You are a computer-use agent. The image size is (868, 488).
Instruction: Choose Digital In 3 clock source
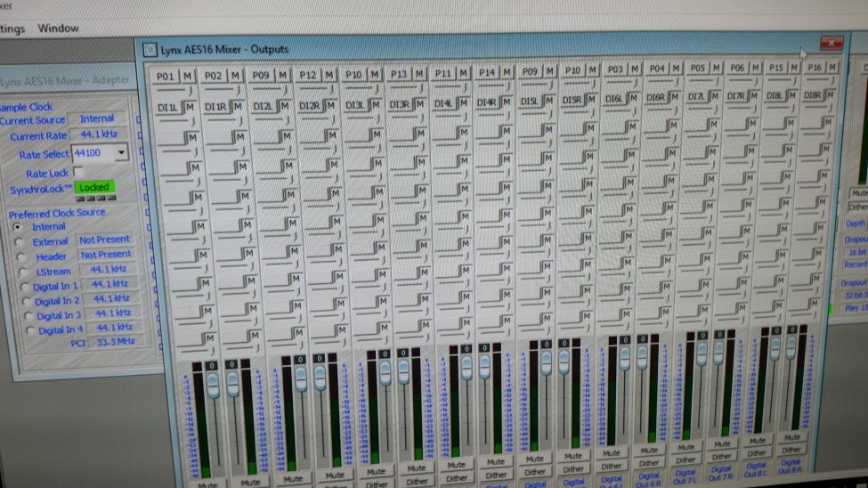[28, 316]
